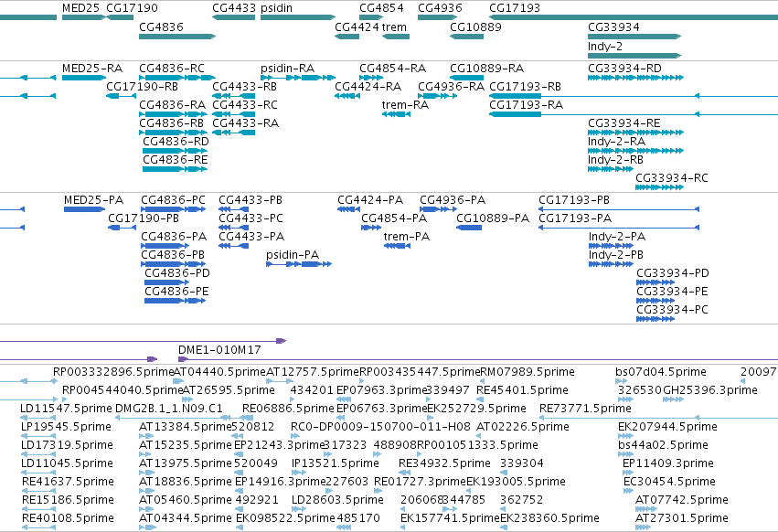Click the RE45401.5prime EST
778x532 pixels.
522,390
